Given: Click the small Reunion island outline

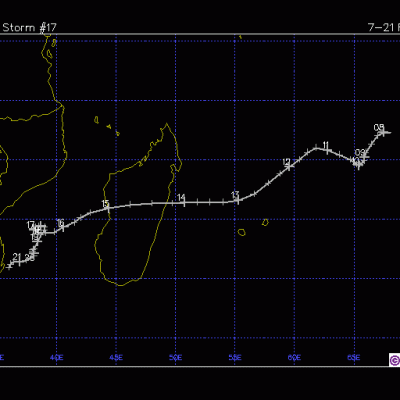Looking at the screenshot, I should (242, 232).
